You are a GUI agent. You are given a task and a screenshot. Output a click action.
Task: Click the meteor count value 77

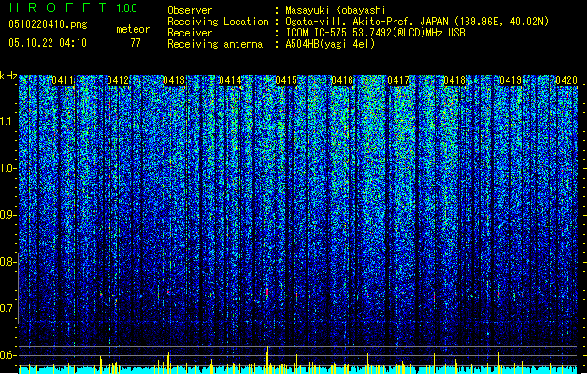(136, 43)
